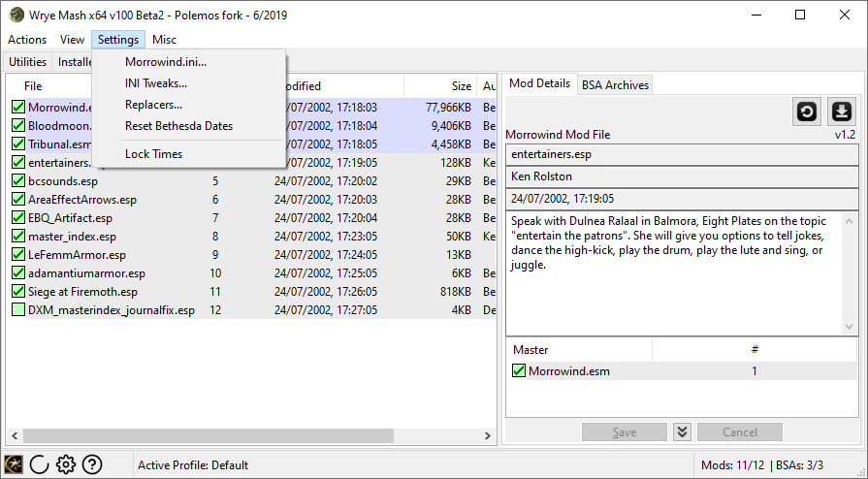Click the entertainers.esp file name field

682,154
